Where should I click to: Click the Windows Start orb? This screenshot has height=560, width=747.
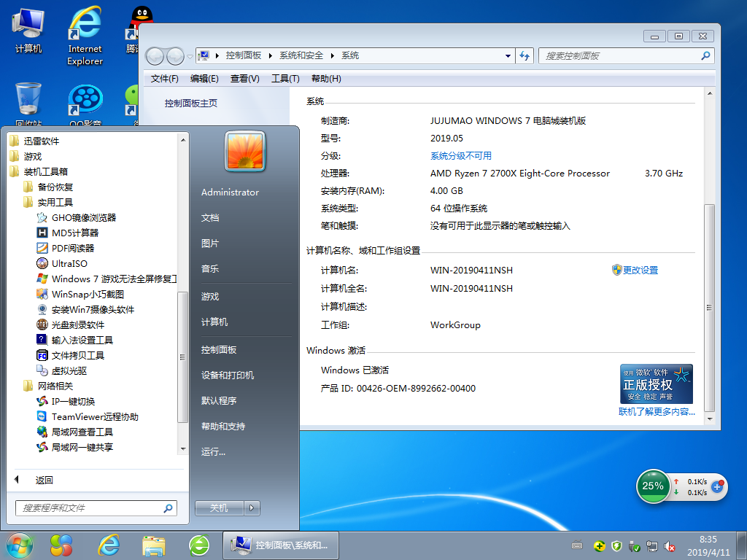[20, 544]
